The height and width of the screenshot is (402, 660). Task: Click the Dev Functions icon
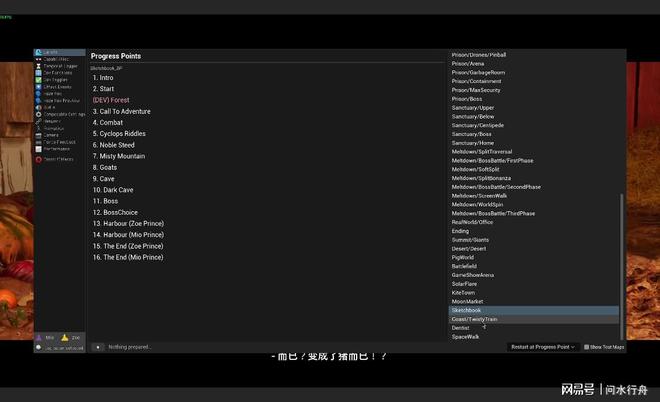(x=38, y=72)
